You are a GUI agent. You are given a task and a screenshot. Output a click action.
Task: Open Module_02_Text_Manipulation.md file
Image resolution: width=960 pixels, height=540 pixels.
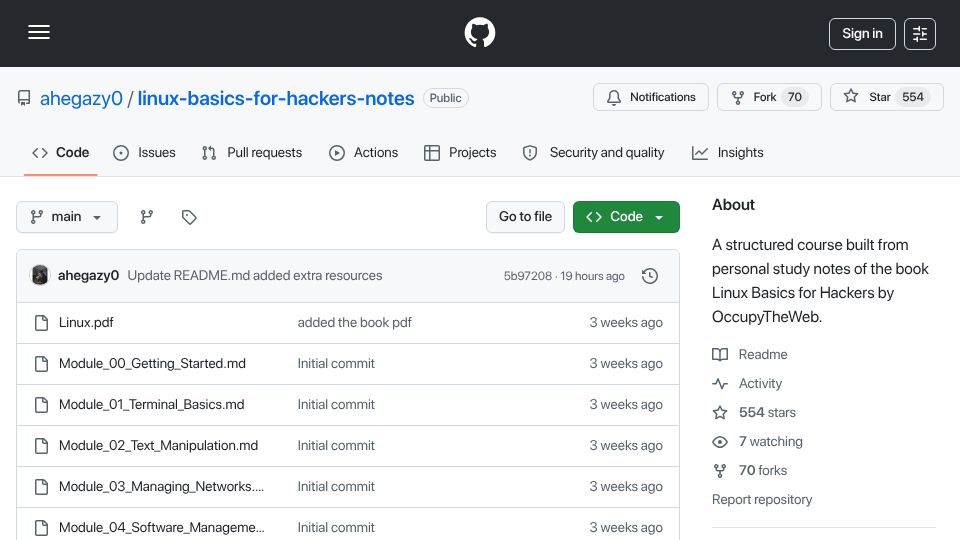(159, 446)
